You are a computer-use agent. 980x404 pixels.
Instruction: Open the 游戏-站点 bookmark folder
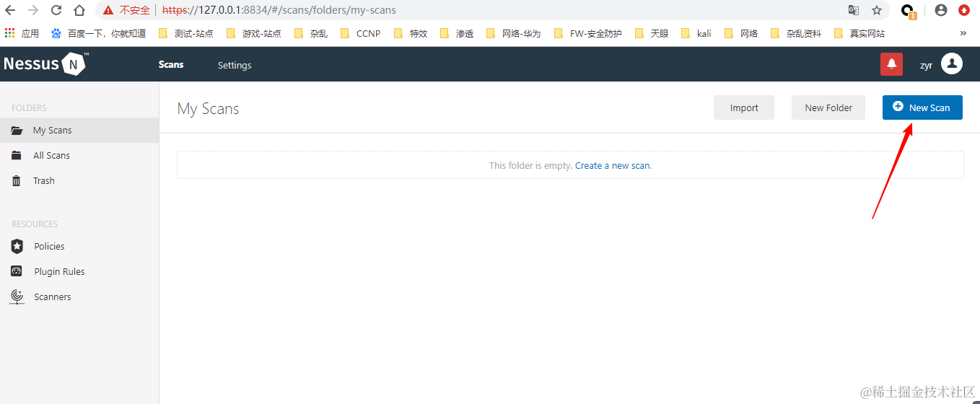coord(253,33)
